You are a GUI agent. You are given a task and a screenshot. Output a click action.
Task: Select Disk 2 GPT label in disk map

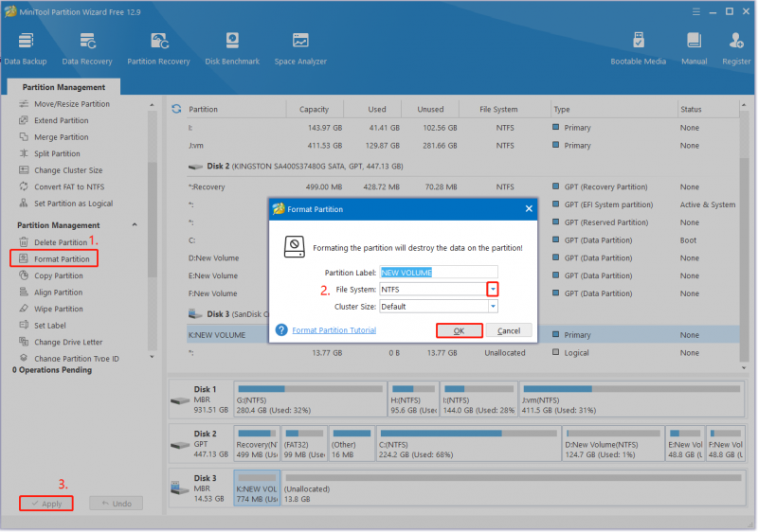click(x=200, y=444)
